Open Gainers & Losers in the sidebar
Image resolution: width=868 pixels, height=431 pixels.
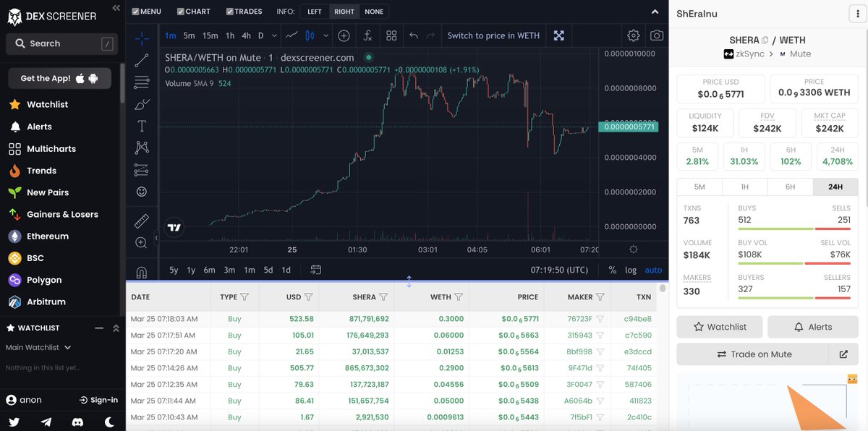click(53, 214)
